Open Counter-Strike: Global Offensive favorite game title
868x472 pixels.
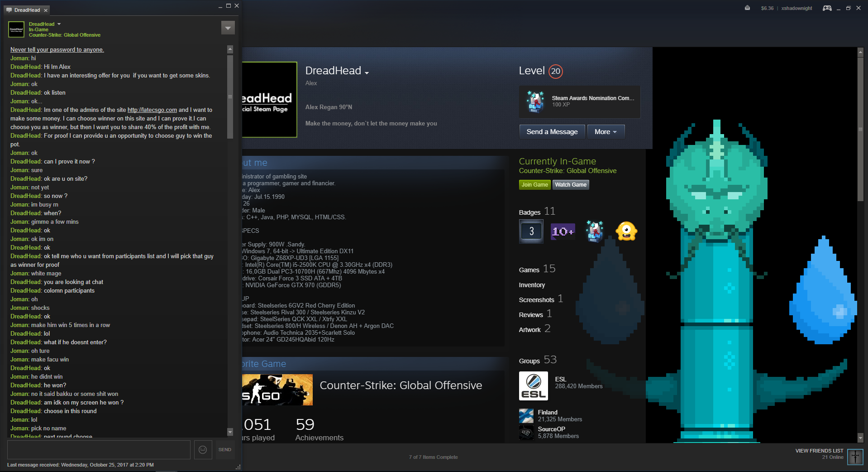[x=401, y=385]
